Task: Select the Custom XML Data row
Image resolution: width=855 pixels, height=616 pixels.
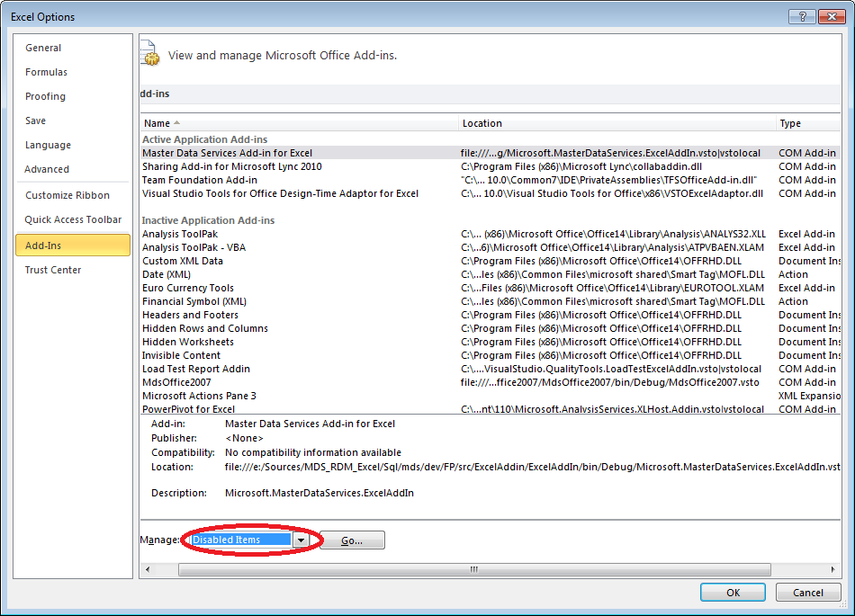Action: tap(490, 261)
